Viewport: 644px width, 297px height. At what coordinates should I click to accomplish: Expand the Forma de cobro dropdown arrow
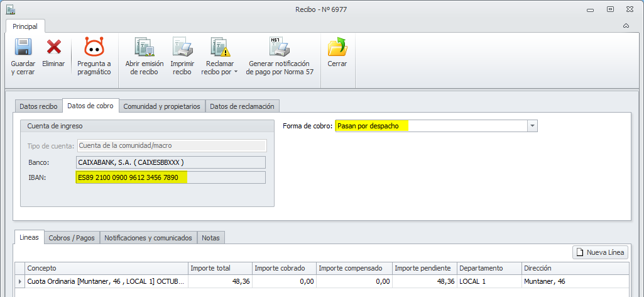coord(532,126)
